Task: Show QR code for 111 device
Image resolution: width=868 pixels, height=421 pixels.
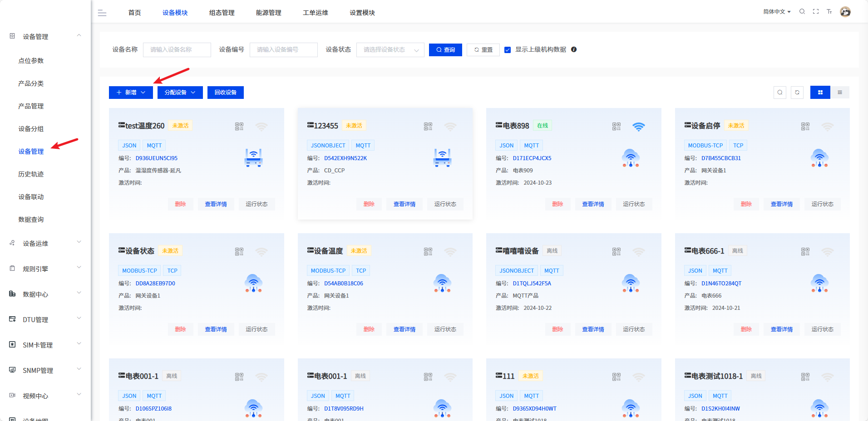Action: point(616,377)
